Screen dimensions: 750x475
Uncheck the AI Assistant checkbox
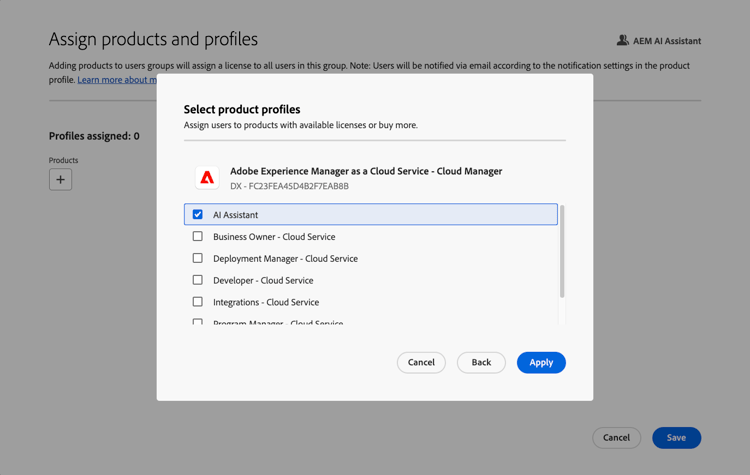click(x=198, y=214)
